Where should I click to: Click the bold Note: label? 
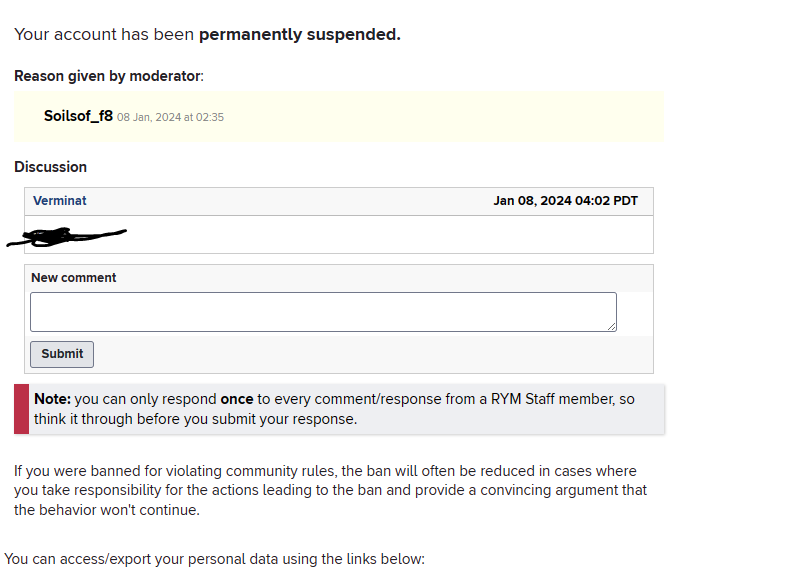click(52, 399)
